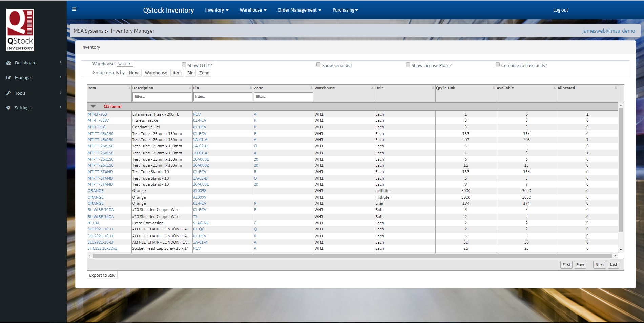Click the table horizontal scrollbar
644x323 pixels.
point(352,256)
